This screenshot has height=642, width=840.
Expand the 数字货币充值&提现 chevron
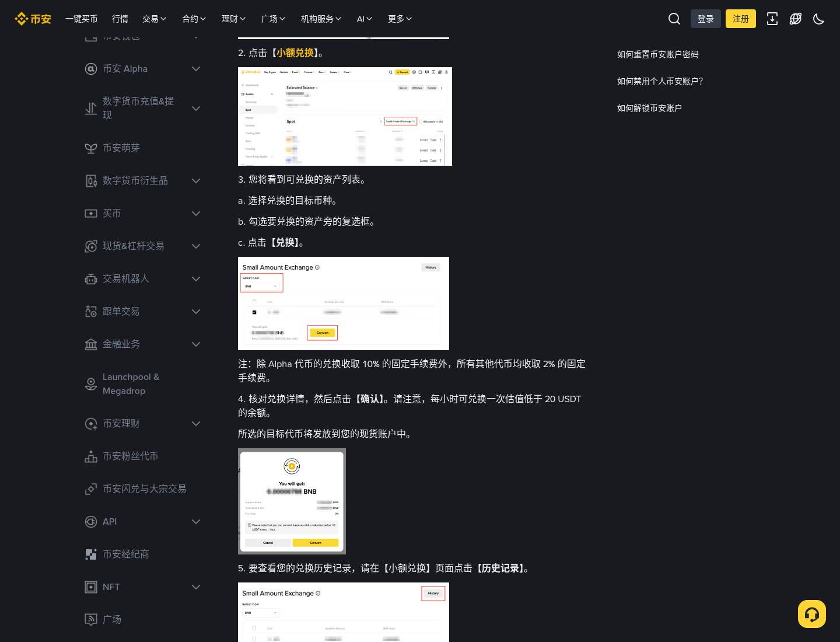196,109
